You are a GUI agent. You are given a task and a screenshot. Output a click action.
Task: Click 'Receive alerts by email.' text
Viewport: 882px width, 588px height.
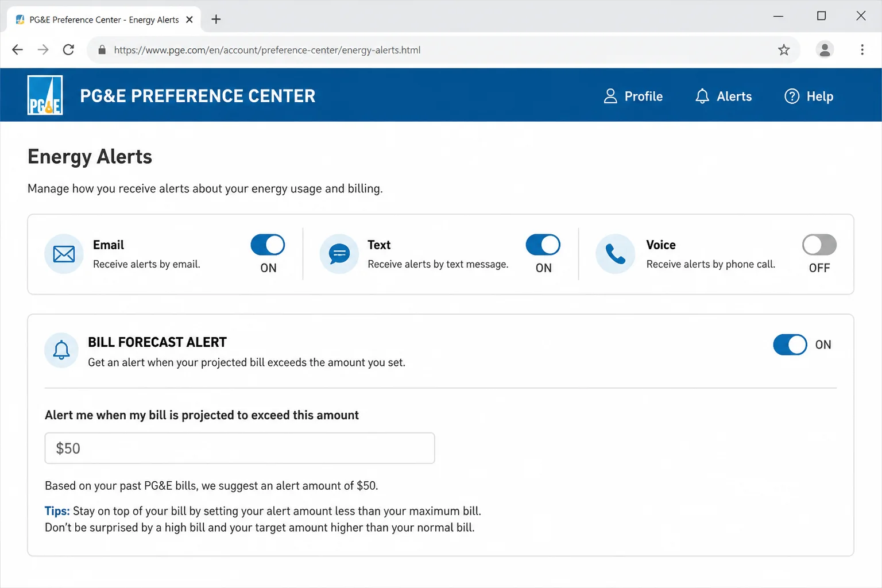point(146,264)
